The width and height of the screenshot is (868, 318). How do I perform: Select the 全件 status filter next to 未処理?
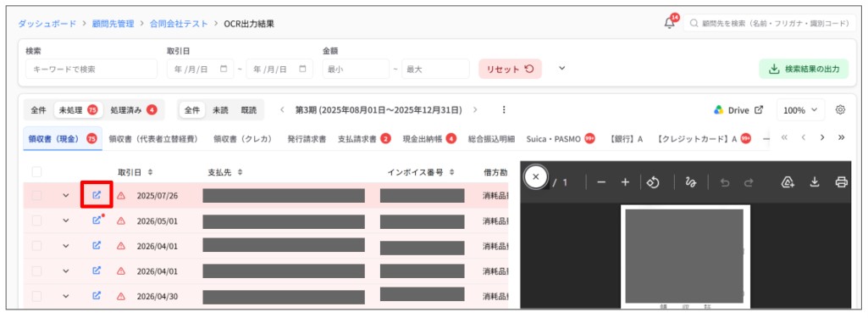click(x=38, y=109)
